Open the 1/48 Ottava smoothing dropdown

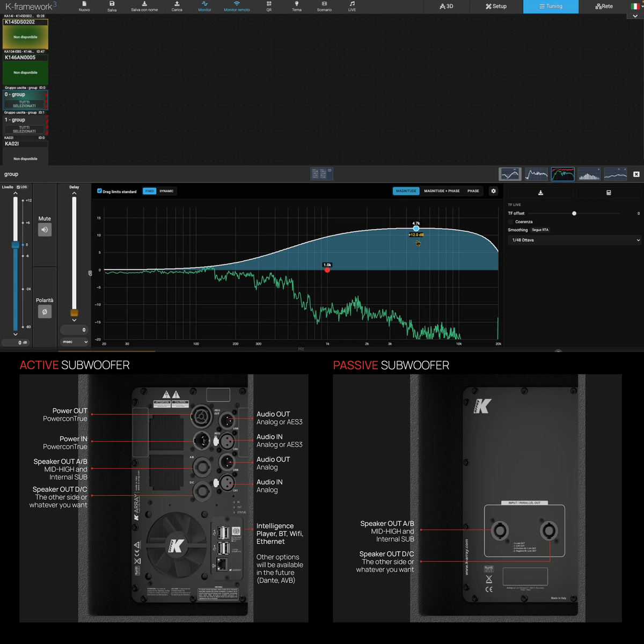pos(575,240)
